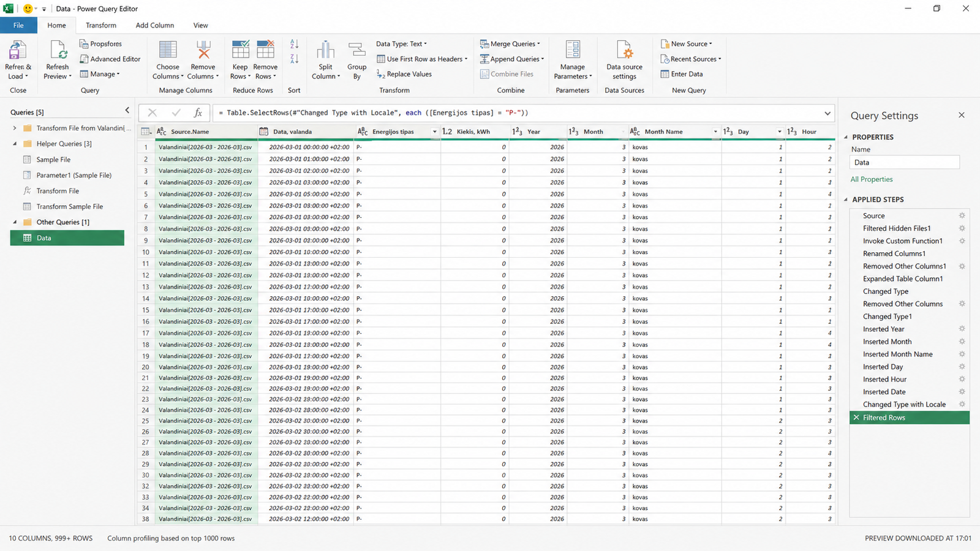Image resolution: width=980 pixels, height=551 pixels.
Task: Collapse the Other Queries group
Action: pyautogui.click(x=15, y=222)
